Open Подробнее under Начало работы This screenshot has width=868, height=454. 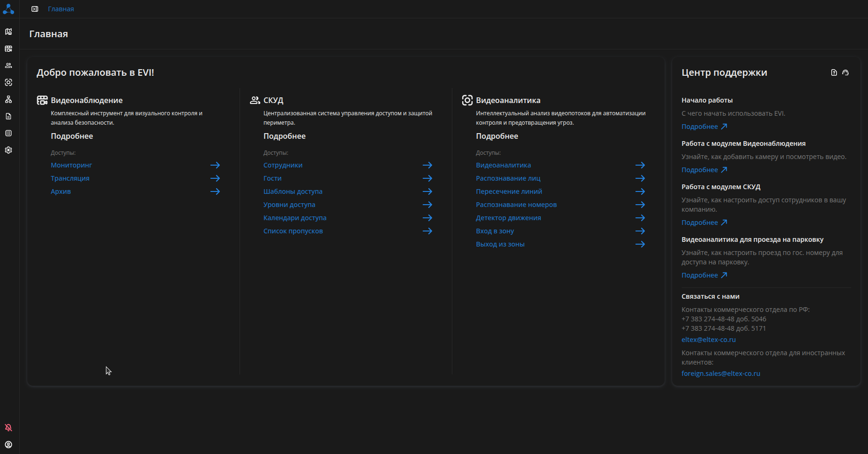click(x=704, y=127)
